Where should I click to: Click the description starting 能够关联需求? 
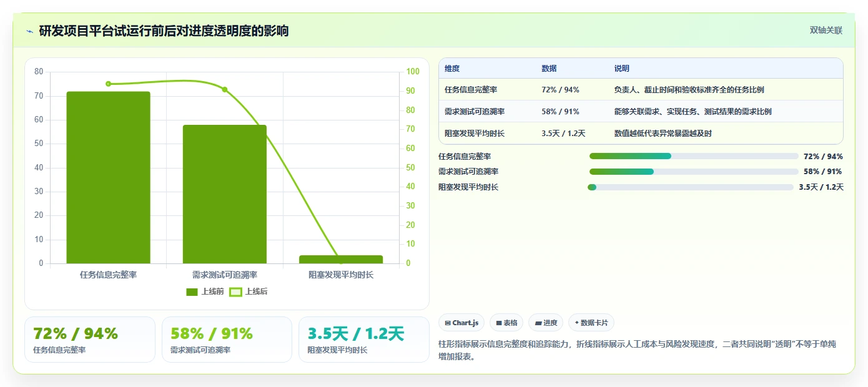pos(693,112)
